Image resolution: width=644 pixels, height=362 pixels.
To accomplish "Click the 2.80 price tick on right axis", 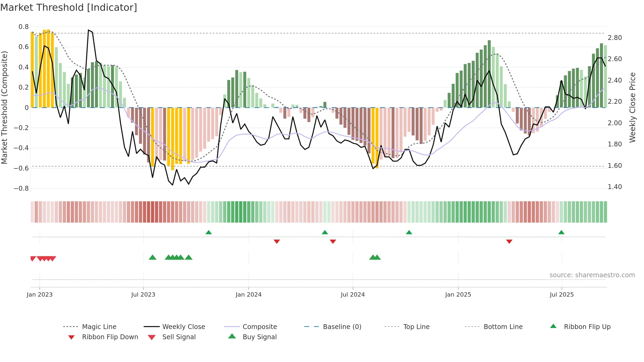I will (615, 38).
